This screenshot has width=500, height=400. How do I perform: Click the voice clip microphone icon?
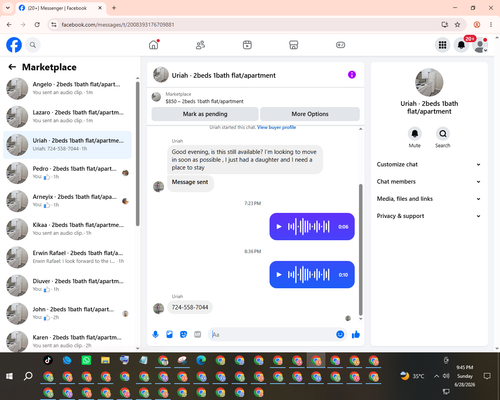(x=155, y=334)
